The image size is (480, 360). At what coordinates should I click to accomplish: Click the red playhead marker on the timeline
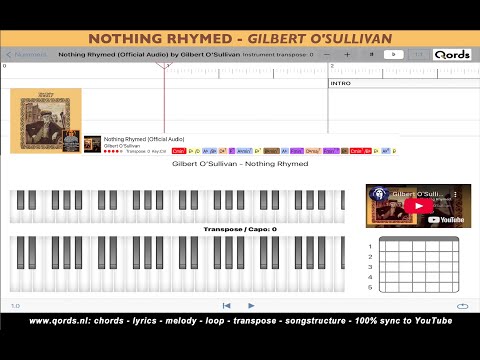tap(164, 66)
